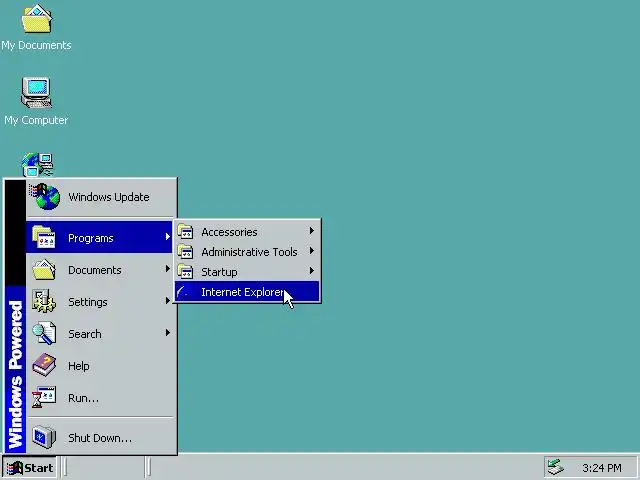This screenshot has height=480, width=640.
Task: Expand the Accessories submenu arrow
Action: pyautogui.click(x=312, y=231)
